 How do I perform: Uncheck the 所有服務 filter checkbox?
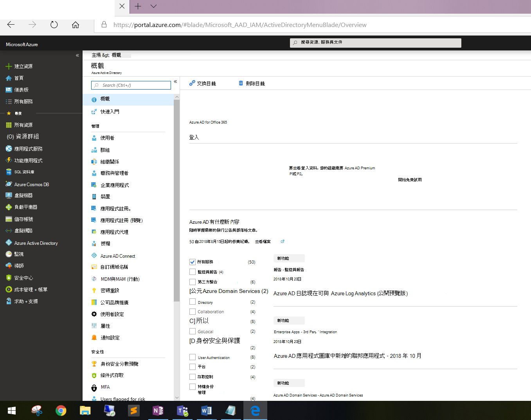(x=192, y=262)
